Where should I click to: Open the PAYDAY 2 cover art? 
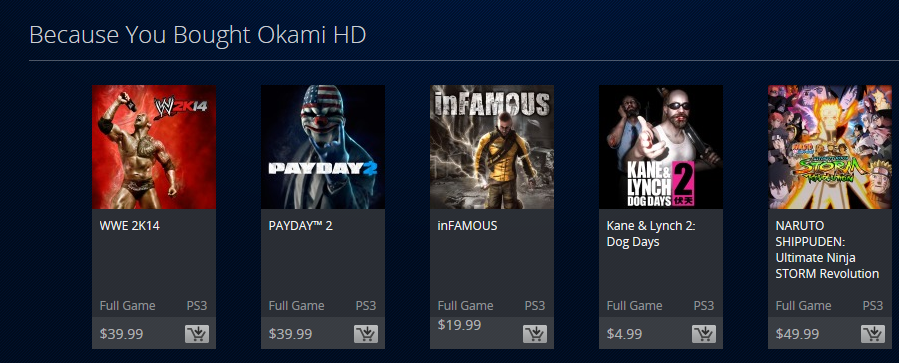coord(323,147)
